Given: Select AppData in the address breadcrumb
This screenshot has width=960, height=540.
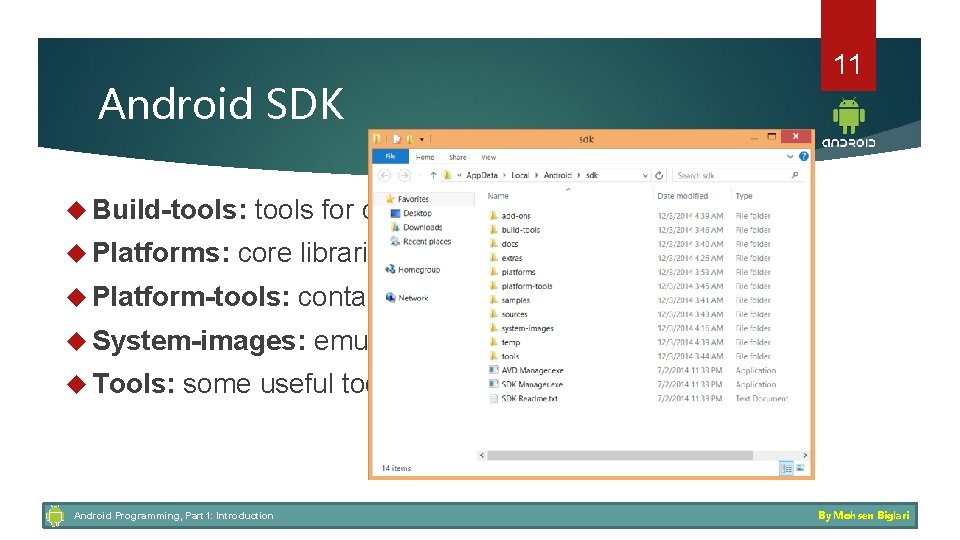Looking at the screenshot, I should 482,175.
